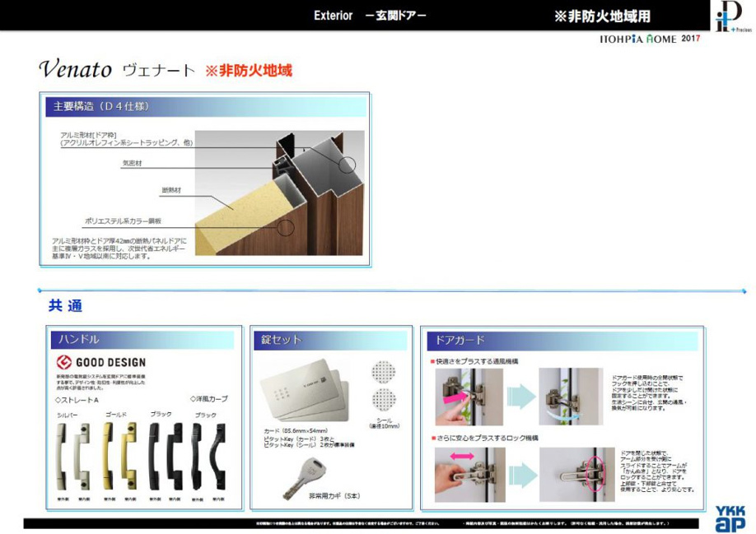Select the header title "Exterior －玄関ドア－"
Viewport: 756px width, 534px height.
pyautogui.click(x=370, y=16)
